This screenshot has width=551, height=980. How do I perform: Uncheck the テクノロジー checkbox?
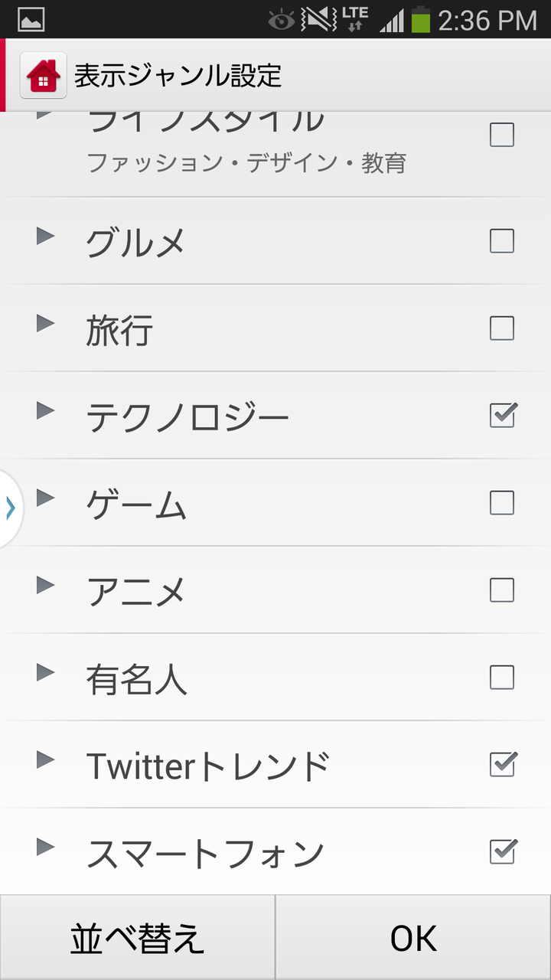coord(503,415)
